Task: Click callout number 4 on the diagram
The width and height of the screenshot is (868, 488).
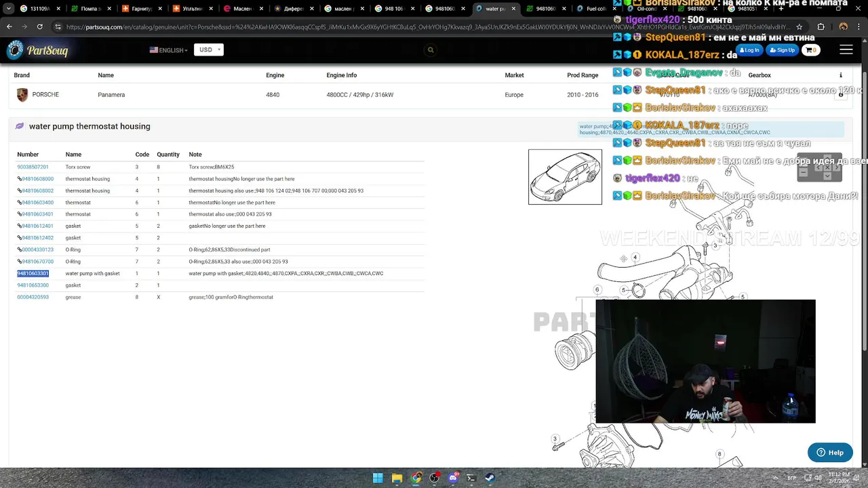Action: [x=635, y=257]
